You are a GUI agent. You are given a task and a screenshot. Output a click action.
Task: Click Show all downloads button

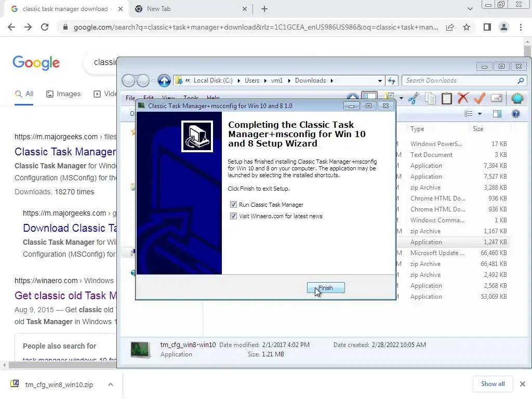493,384
